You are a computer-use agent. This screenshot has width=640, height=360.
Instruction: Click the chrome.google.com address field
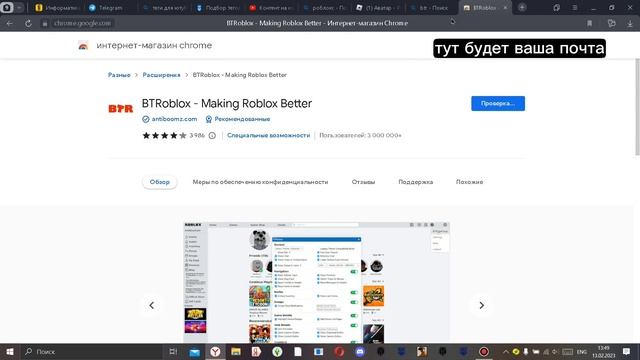[x=82, y=23]
